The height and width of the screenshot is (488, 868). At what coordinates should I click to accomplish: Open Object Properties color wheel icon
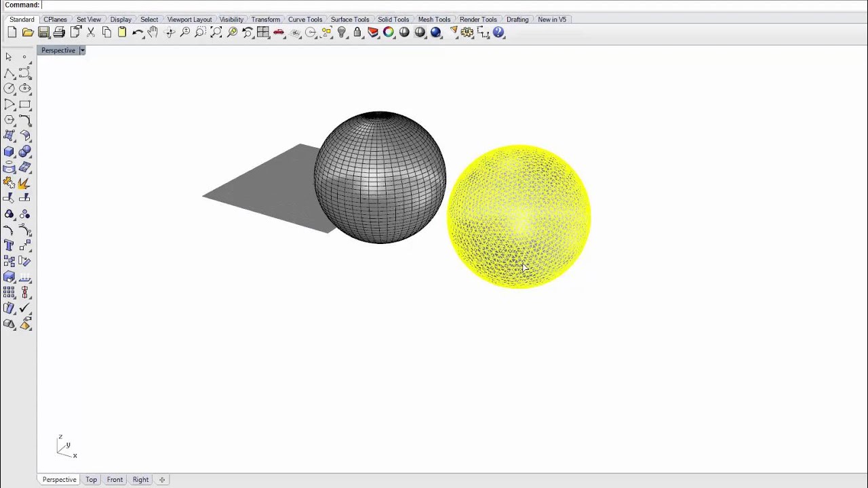[x=389, y=33]
